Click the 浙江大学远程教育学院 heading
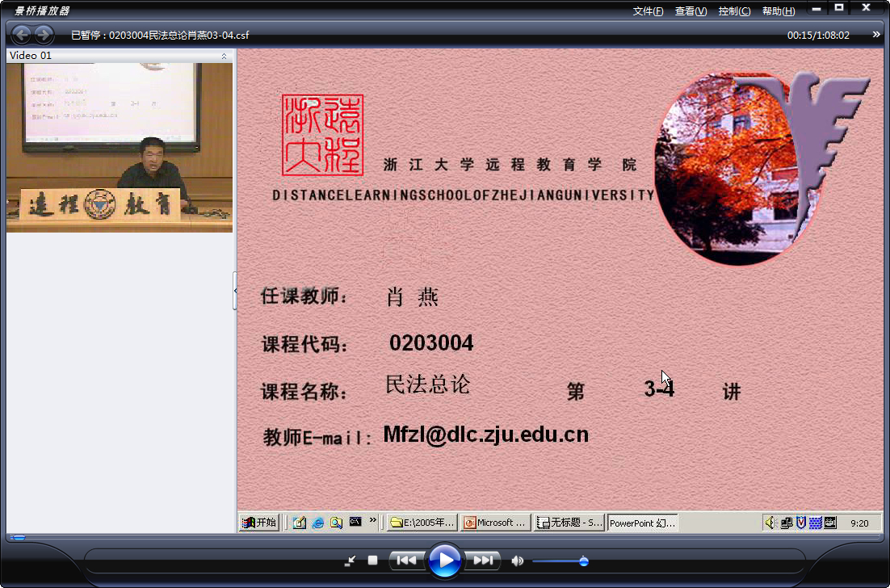890x588 pixels. pyautogui.click(x=510, y=165)
